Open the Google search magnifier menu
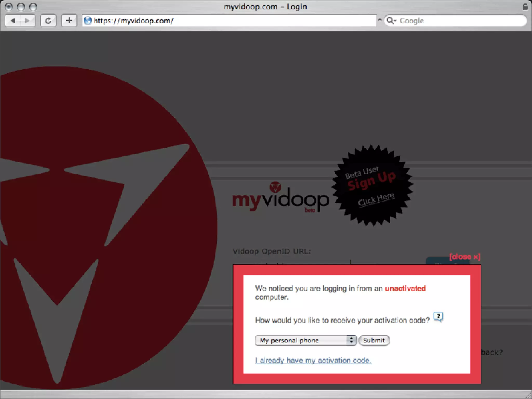This screenshot has width=532, height=399. tap(391, 21)
